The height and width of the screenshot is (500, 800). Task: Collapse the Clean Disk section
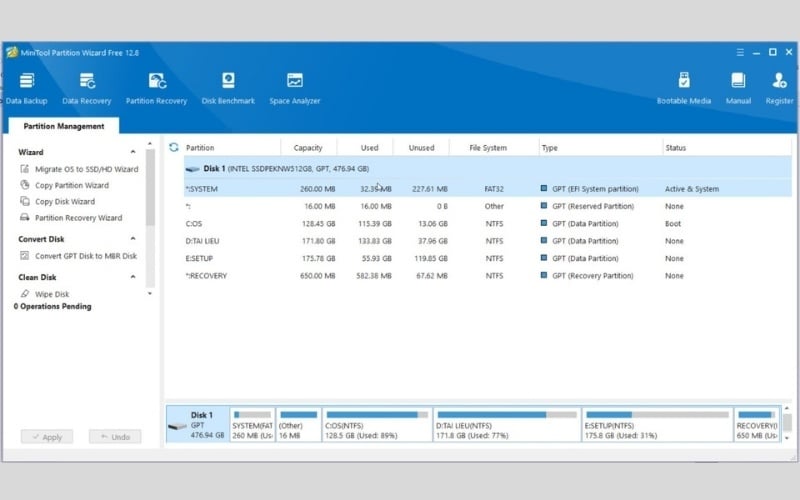(x=134, y=278)
